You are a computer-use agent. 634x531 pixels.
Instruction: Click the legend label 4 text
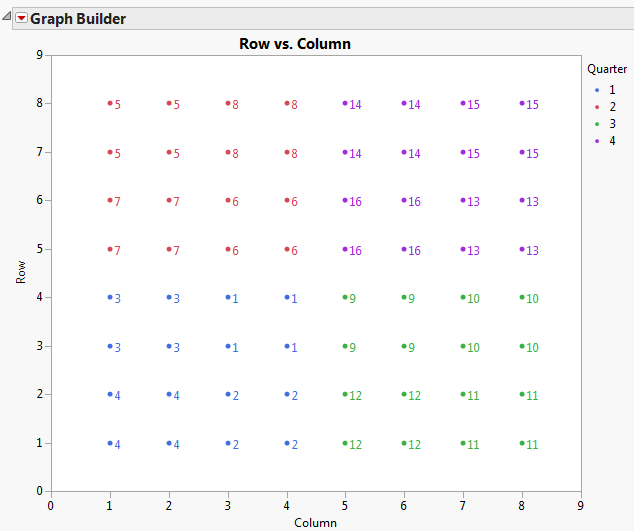click(x=612, y=140)
